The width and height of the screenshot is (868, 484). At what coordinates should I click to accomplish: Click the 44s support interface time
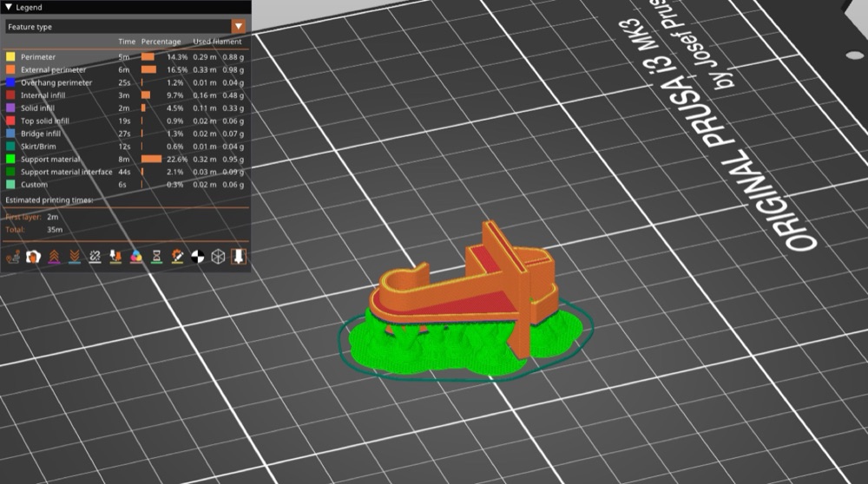coord(124,172)
